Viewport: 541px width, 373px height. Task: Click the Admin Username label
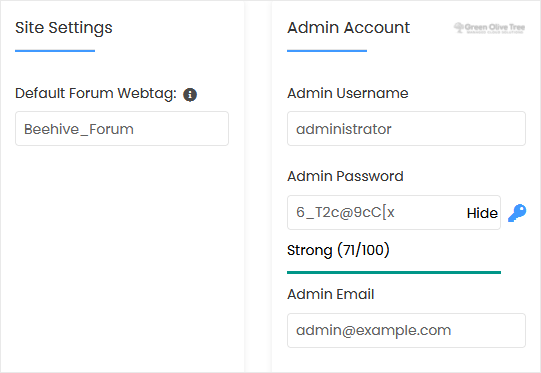(x=347, y=93)
